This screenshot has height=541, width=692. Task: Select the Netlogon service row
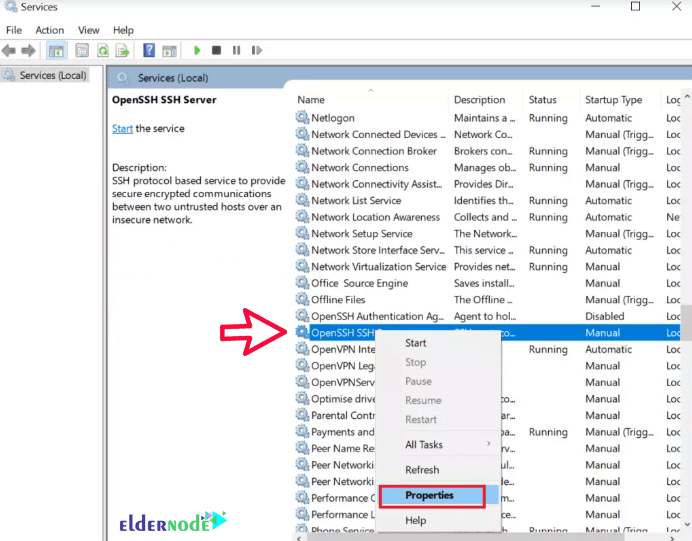[487, 118]
